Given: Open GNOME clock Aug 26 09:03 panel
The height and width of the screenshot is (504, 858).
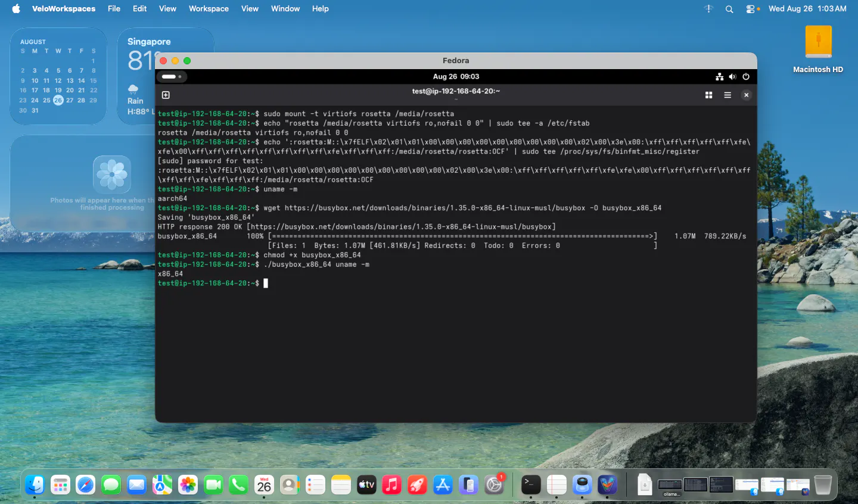Looking at the screenshot, I should tap(456, 76).
